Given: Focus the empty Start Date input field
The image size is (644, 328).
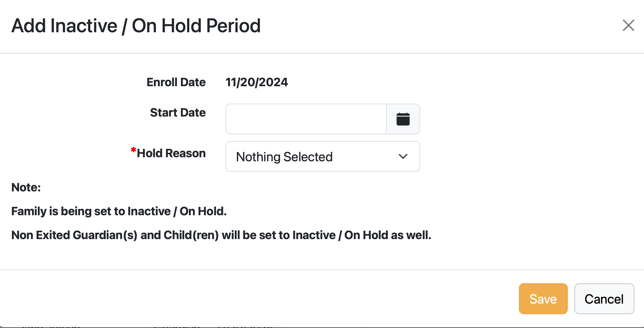Looking at the screenshot, I should click(x=306, y=119).
